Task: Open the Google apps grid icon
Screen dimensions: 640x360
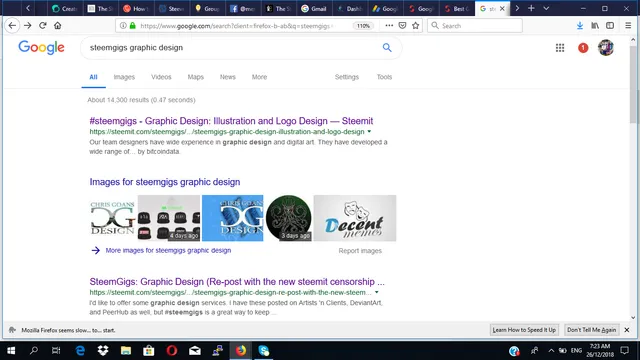Action: coord(560,48)
